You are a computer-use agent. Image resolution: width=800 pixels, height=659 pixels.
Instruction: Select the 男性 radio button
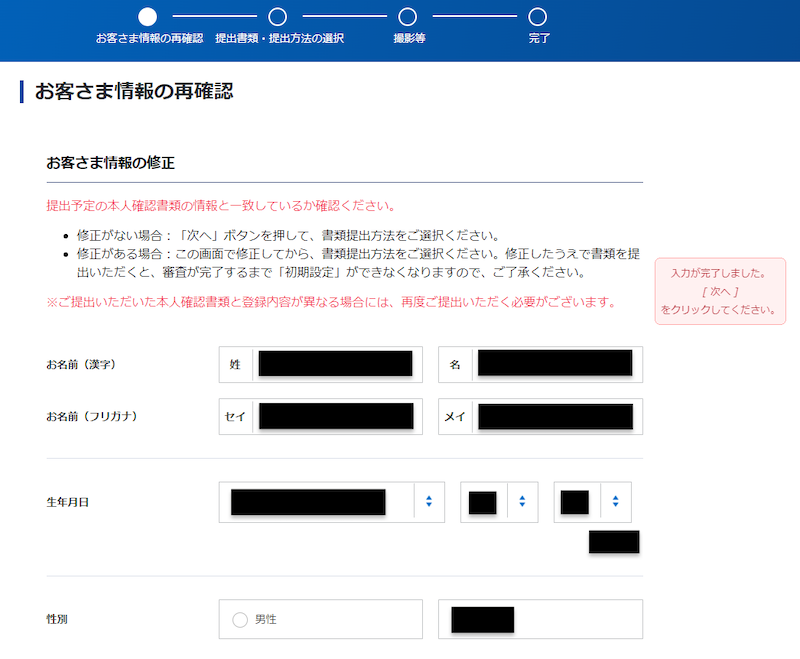(x=240, y=620)
